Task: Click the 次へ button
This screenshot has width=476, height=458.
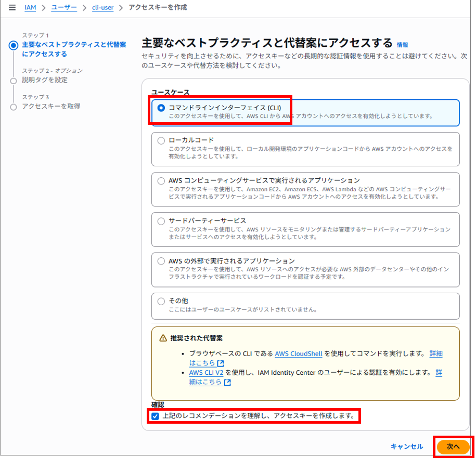Action: (453, 447)
